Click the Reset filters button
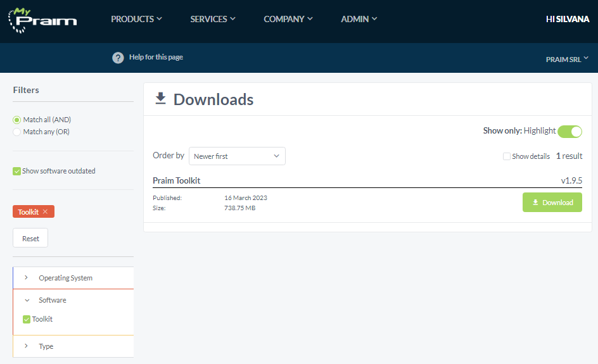This screenshot has width=598, height=364. (x=30, y=238)
